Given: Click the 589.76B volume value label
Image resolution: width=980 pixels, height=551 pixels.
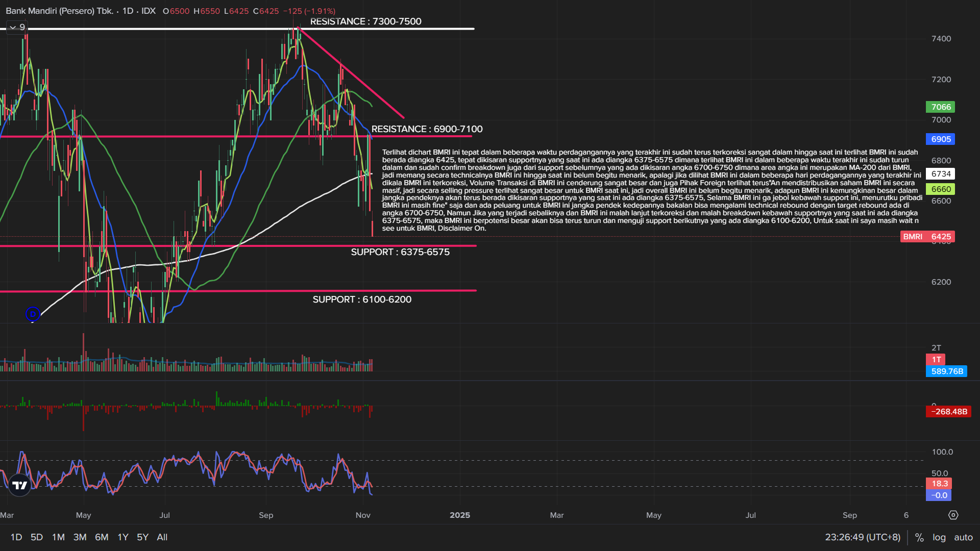Looking at the screenshot, I should [x=947, y=371].
